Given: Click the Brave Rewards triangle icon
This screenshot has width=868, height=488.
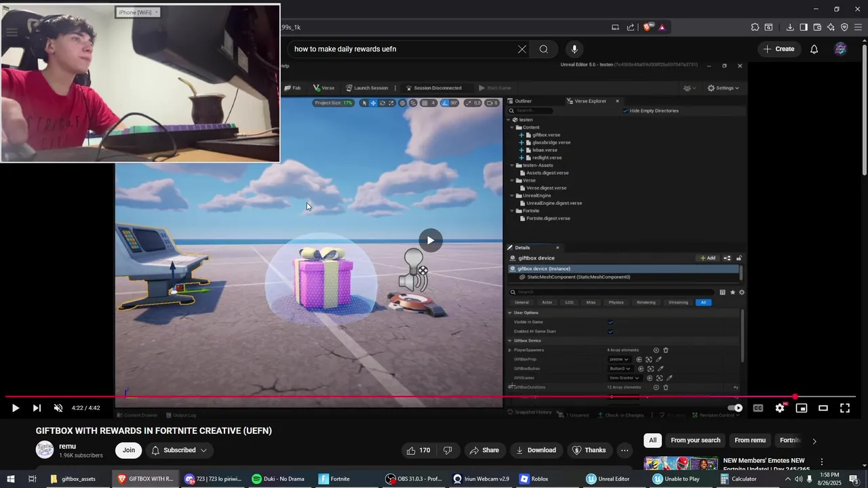Looking at the screenshot, I should pyautogui.click(x=662, y=27).
